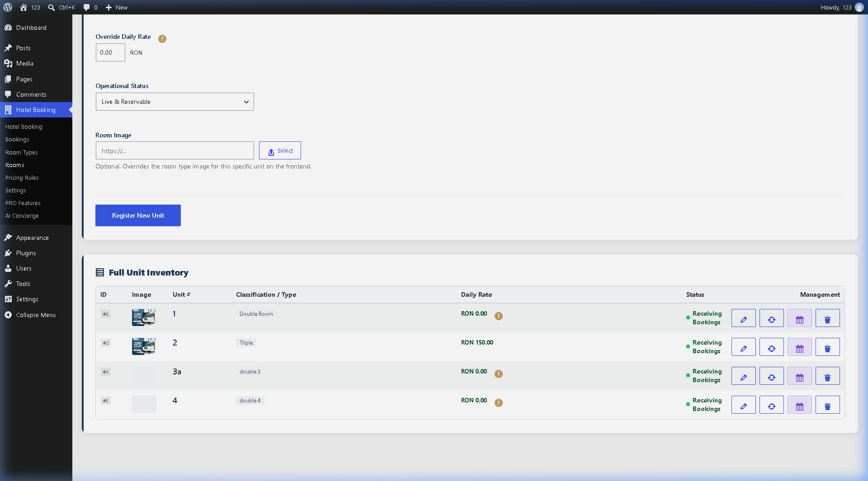The width and height of the screenshot is (868, 481).
Task: Click the thumbnail image of unit 2
Action: click(144, 346)
